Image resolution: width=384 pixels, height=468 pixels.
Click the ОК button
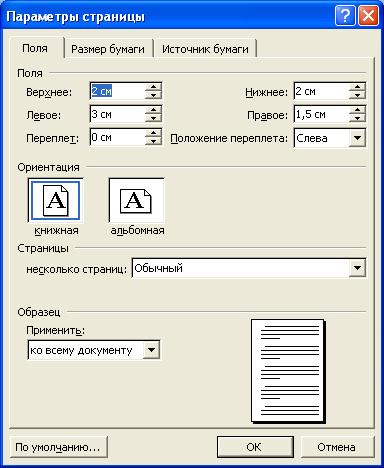pos(255,447)
